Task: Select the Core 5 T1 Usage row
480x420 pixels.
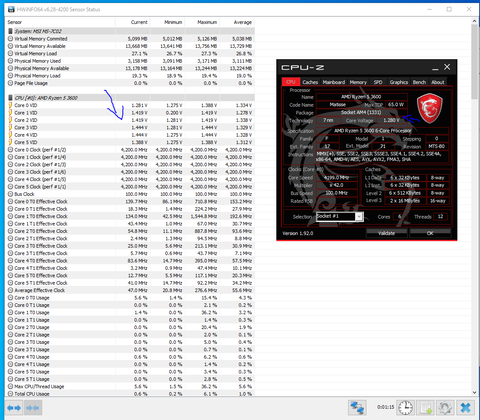Action: (131, 379)
